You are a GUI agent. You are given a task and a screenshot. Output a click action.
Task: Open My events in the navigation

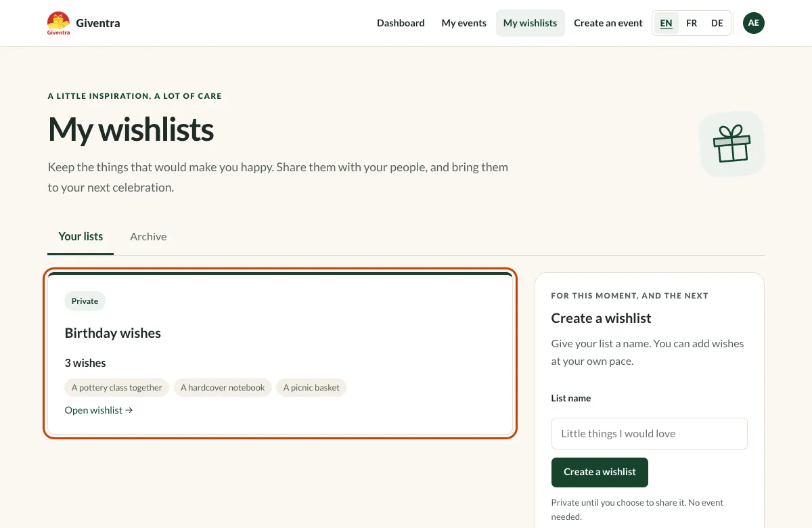(x=464, y=23)
